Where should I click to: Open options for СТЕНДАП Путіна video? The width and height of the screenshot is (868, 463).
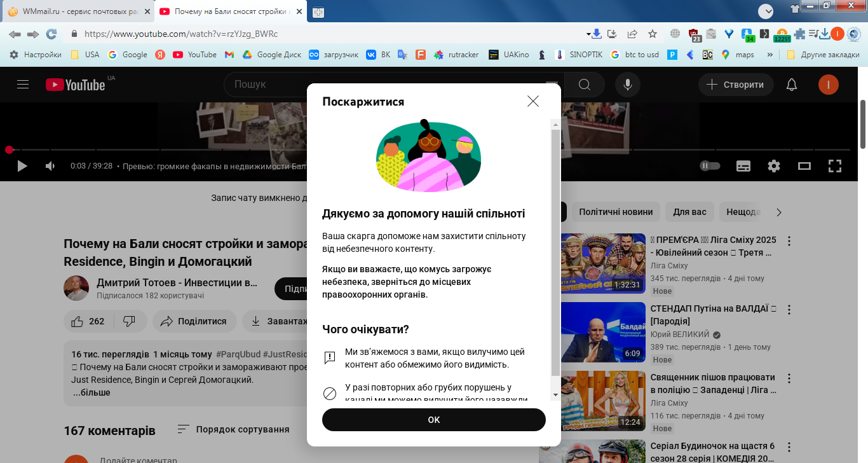[x=789, y=310]
